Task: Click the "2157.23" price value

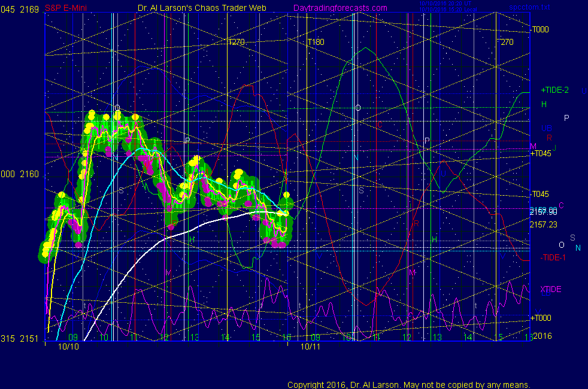Action: 543,224
